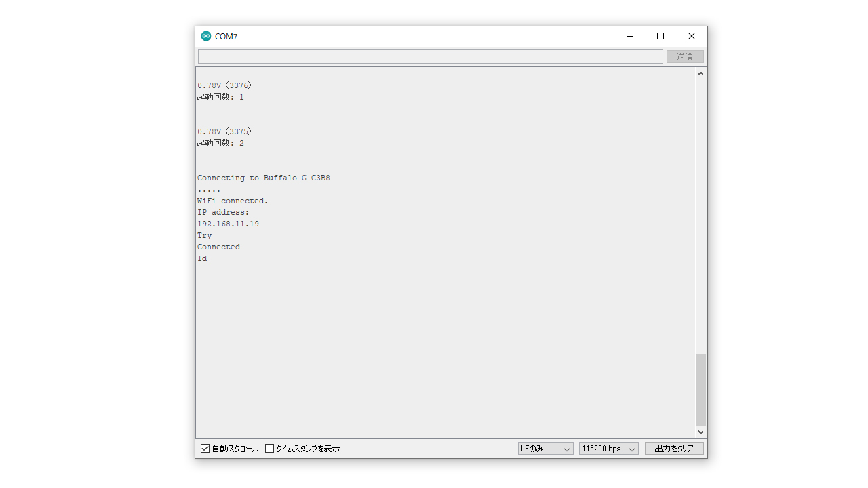
Task: Click the Arduino logo in the title bar
Action: click(x=206, y=36)
